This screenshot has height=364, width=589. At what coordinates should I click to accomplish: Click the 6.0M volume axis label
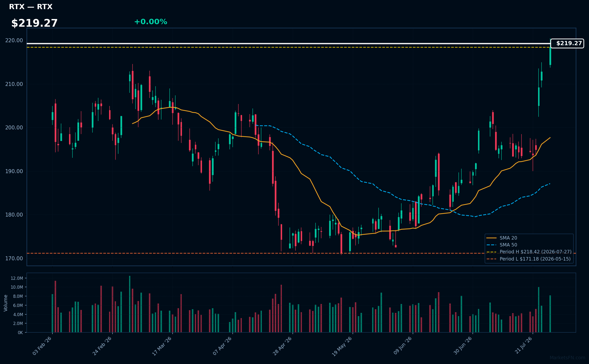point(18,305)
